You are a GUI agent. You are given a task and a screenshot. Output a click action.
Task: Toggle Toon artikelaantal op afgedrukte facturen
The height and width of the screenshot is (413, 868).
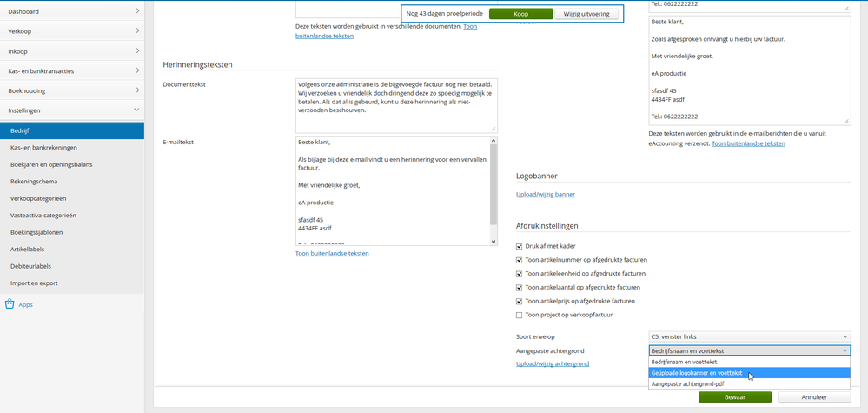click(520, 287)
